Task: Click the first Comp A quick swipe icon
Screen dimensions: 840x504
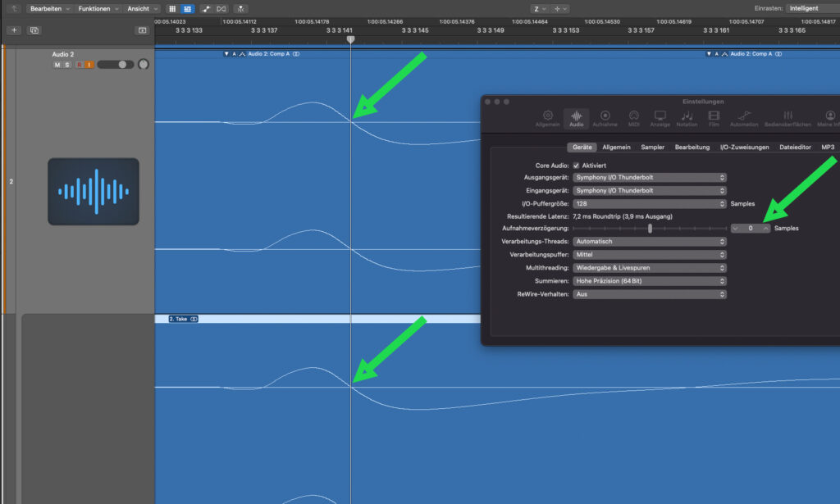Action: tap(242, 53)
